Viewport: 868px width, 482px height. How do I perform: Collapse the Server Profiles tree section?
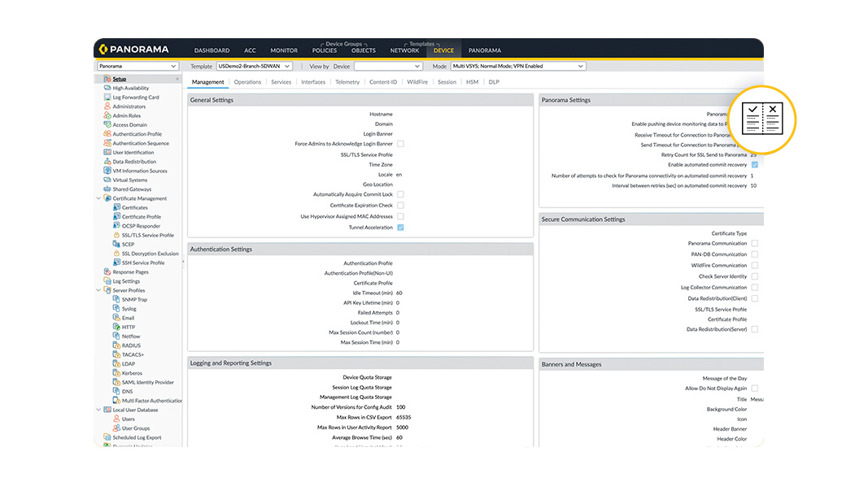pos(98,290)
